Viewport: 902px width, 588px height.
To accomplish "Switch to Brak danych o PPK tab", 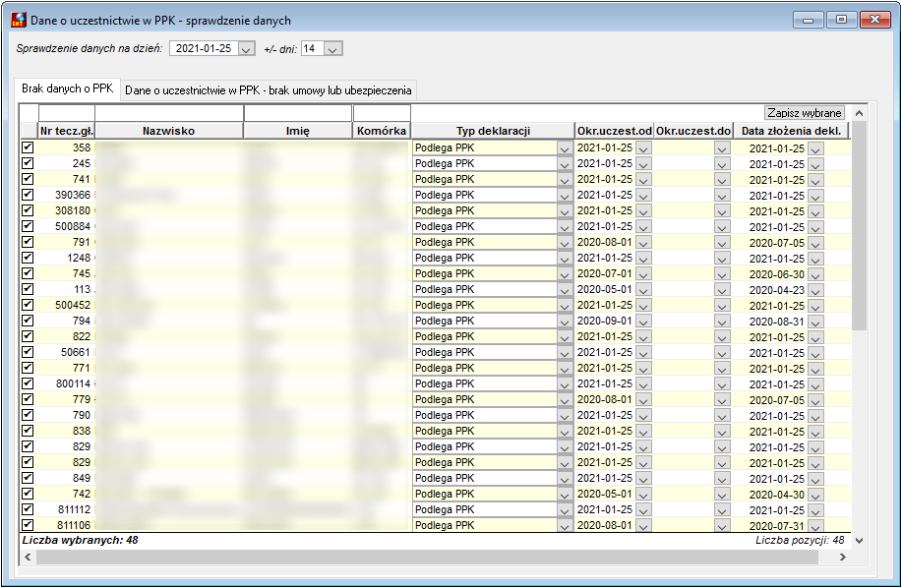I will coord(67,88).
